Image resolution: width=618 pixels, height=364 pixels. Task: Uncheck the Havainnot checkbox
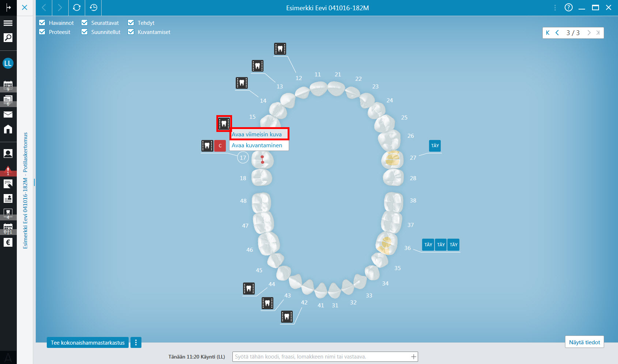point(42,23)
